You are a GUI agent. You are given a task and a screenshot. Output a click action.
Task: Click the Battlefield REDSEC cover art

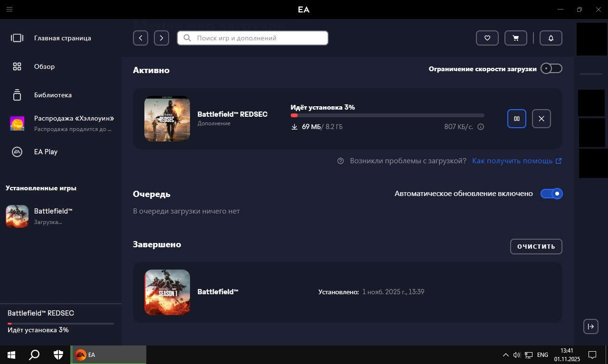(167, 119)
